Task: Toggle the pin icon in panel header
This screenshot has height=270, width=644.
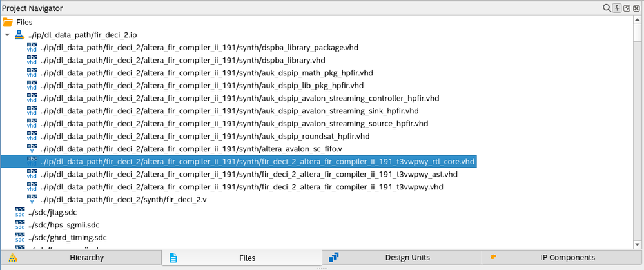Action: click(617, 8)
